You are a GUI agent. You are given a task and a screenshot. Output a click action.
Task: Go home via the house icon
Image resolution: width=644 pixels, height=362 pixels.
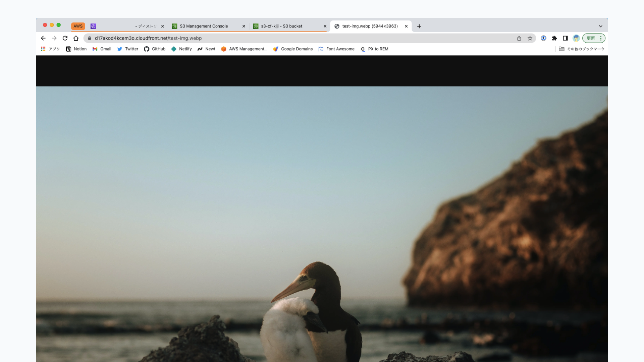pyautogui.click(x=76, y=38)
